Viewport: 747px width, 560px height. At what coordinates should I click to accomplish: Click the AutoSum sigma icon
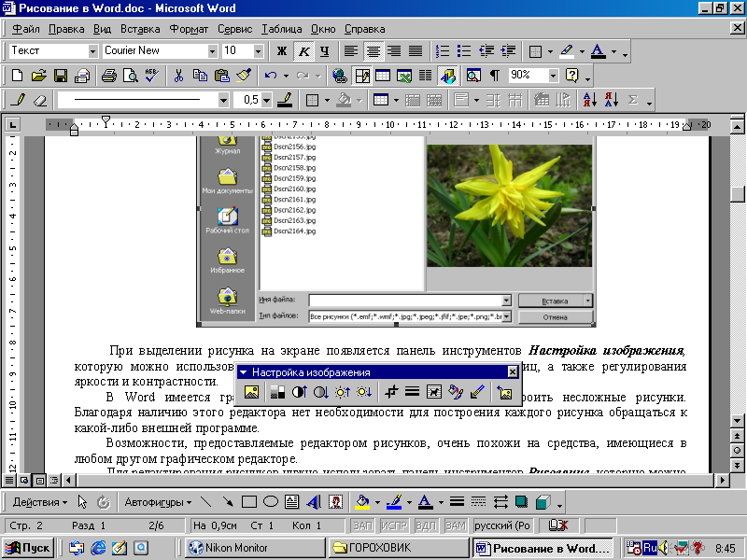633,100
